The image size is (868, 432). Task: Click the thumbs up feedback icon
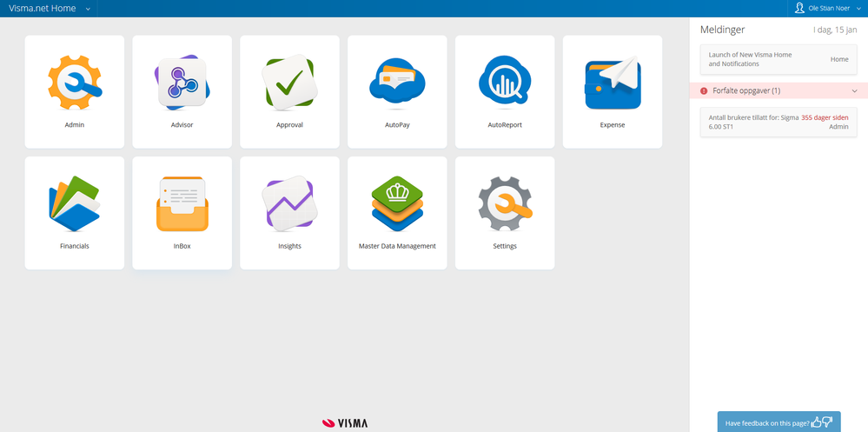[x=816, y=422]
